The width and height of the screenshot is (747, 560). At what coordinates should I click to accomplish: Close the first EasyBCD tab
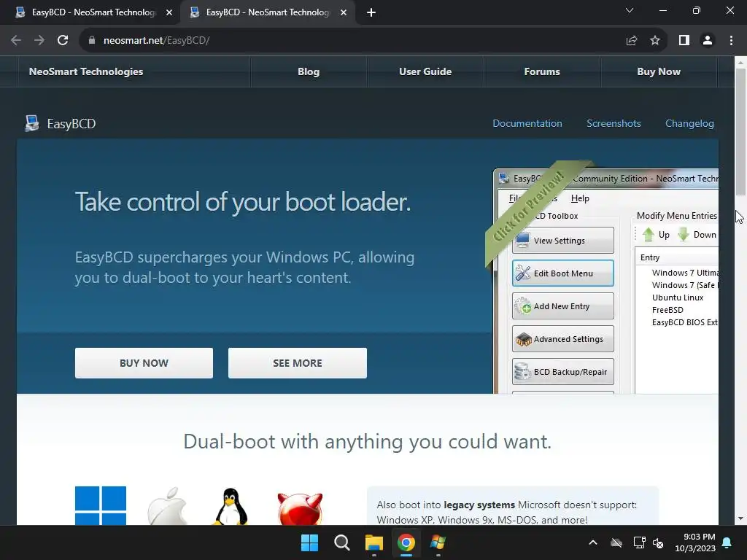169,12
